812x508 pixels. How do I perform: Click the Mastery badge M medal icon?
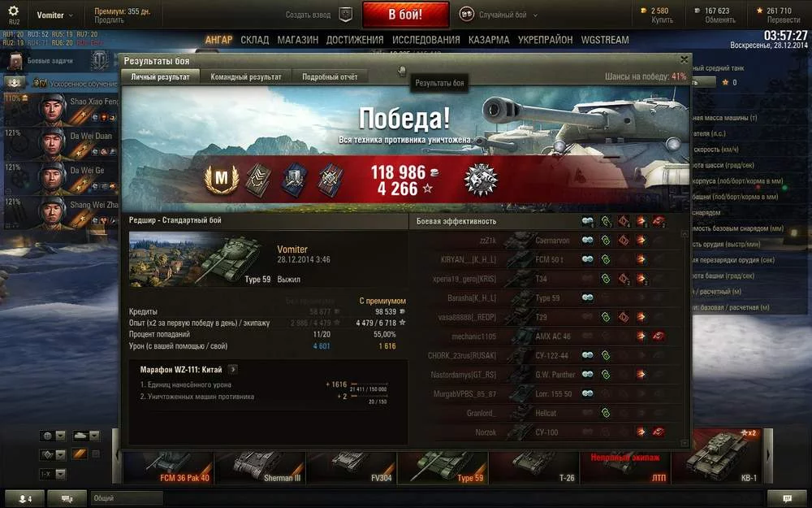(x=222, y=179)
